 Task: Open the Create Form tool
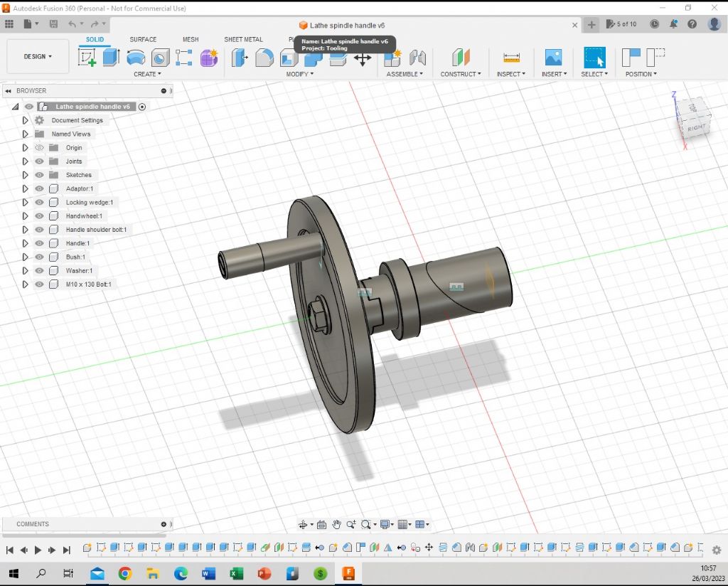[209, 58]
